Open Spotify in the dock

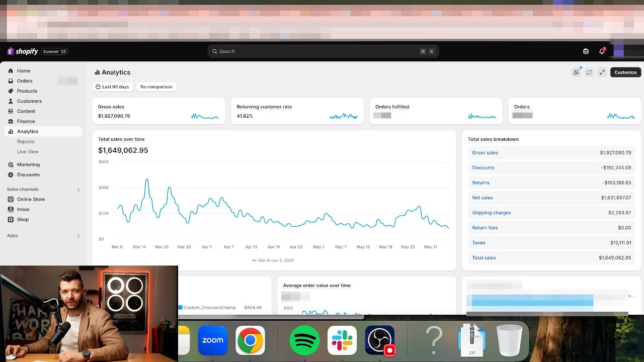coord(304,340)
